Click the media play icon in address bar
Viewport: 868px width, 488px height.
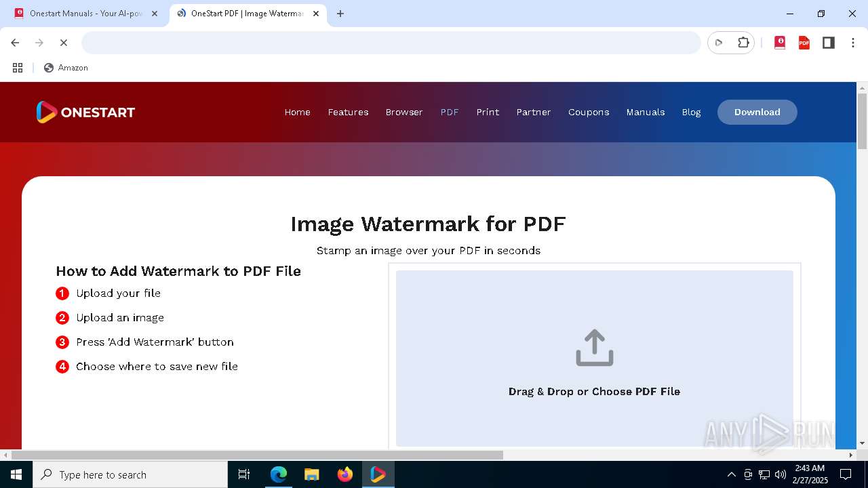click(719, 43)
